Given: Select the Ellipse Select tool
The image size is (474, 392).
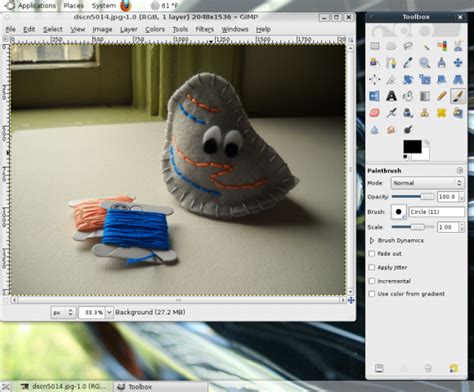Looking at the screenshot, I should [x=391, y=46].
